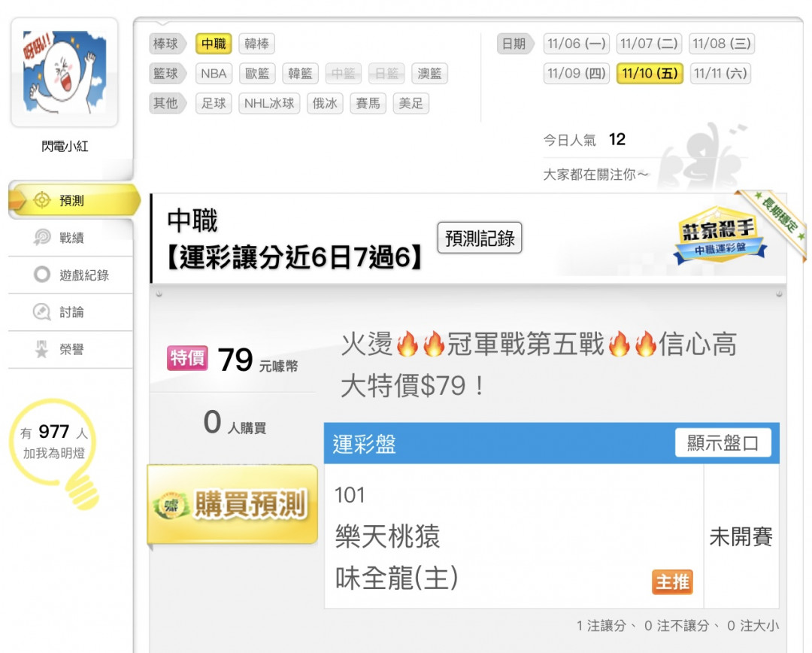Select the 中職 league filter
This screenshot has height=653, width=812.
[214, 44]
